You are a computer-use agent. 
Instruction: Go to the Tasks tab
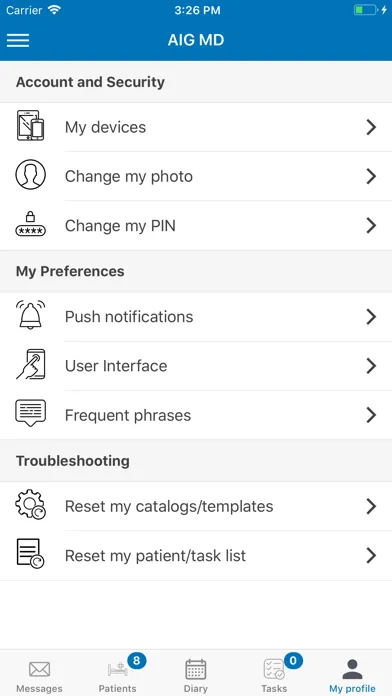point(274,675)
